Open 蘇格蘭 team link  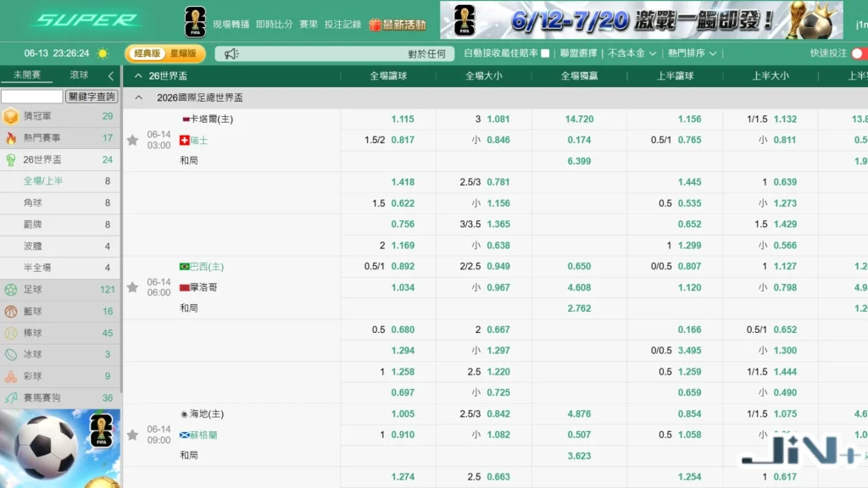(x=203, y=435)
